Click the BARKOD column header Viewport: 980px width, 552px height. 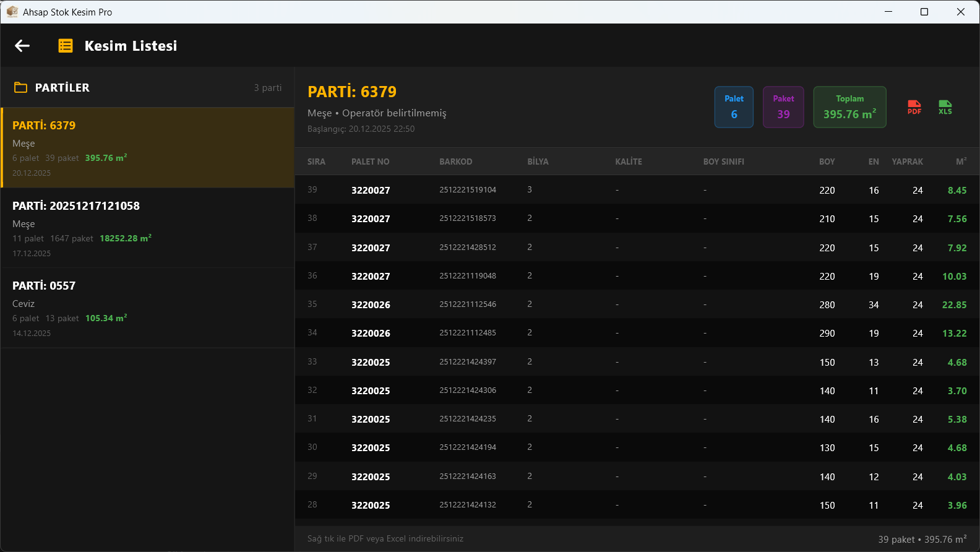(x=456, y=162)
